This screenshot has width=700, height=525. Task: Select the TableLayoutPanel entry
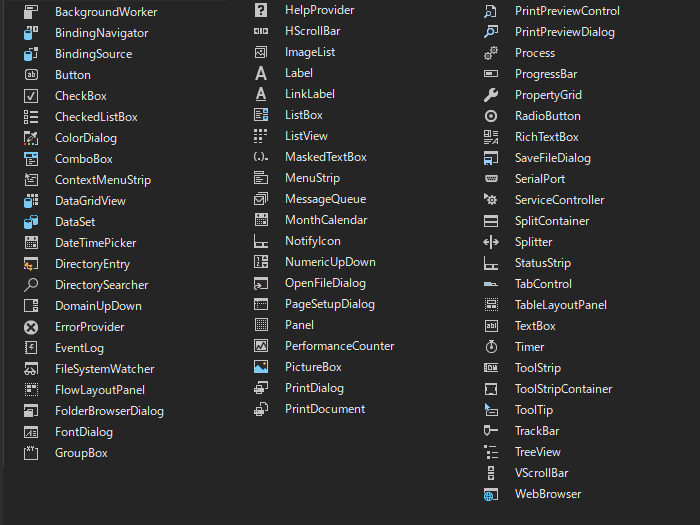click(x=561, y=305)
